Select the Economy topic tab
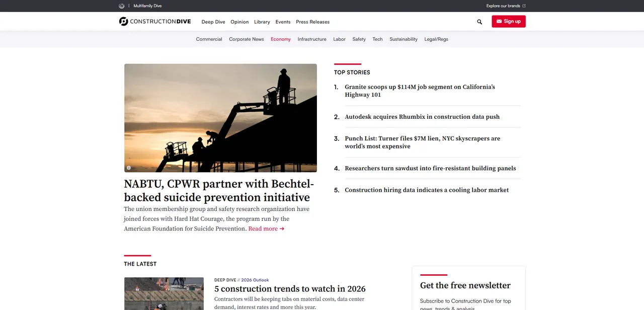 (x=281, y=39)
